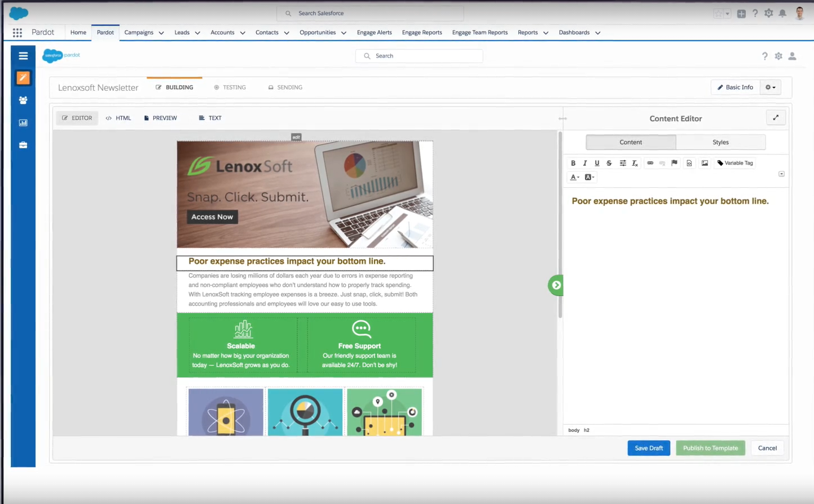Open the gear dropdown beside Basic Info

[x=771, y=87]
